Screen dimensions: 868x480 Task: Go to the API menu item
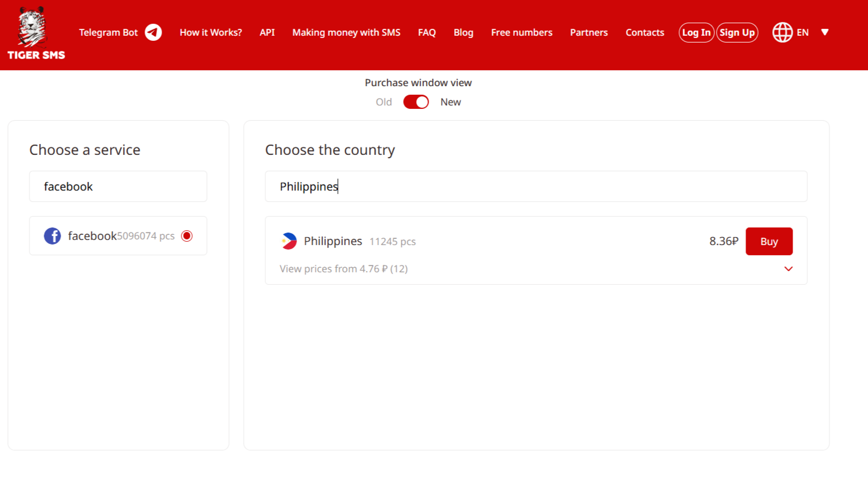267,32
